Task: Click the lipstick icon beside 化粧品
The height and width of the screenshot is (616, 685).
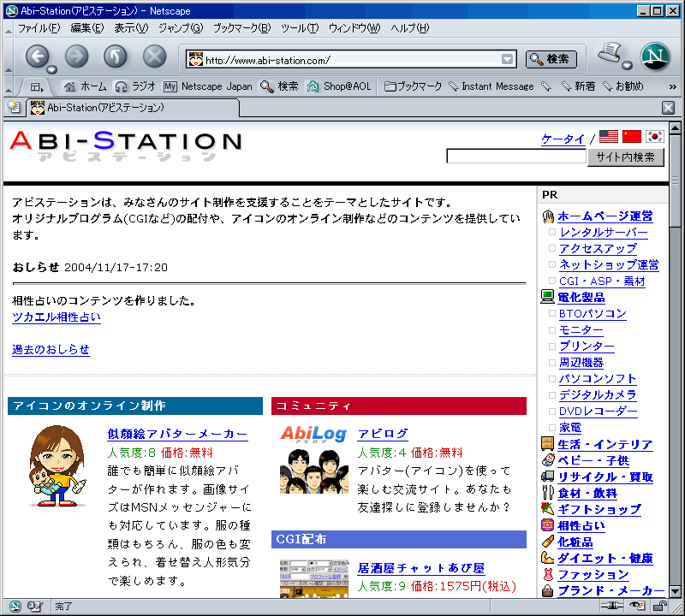Action: click(x=547, y=542)
